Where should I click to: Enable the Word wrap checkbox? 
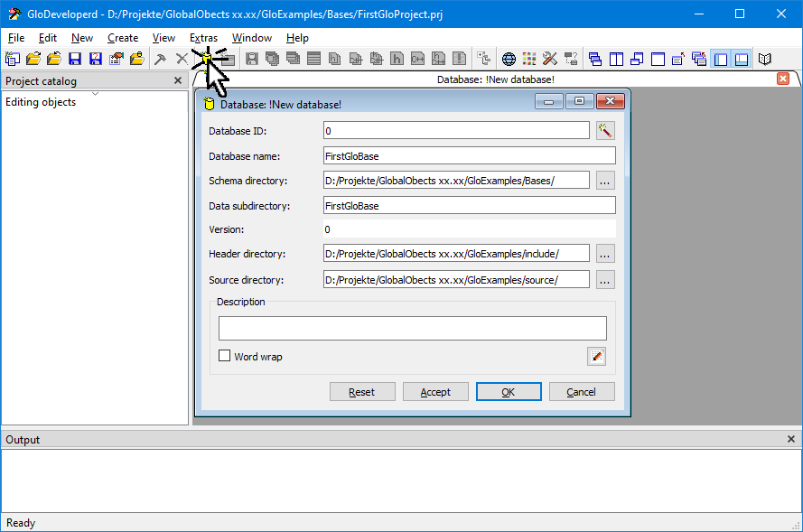(x=225, y=356)
